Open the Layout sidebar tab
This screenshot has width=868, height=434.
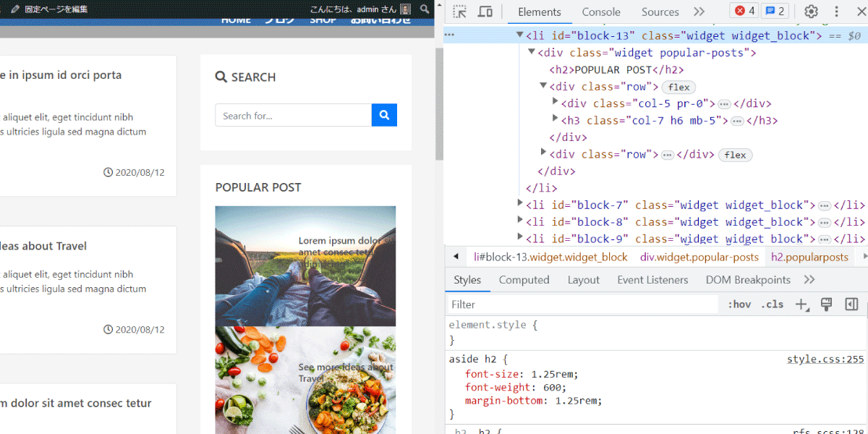583,280
